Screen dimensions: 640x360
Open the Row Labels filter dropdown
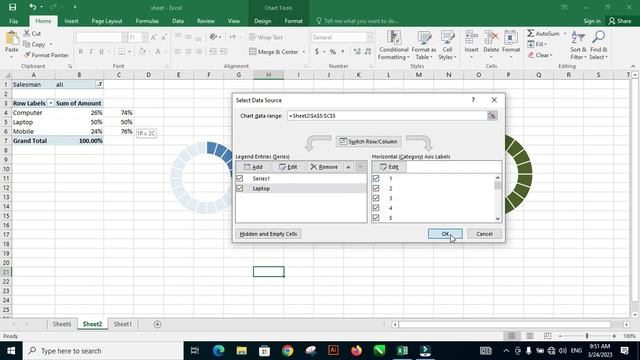pos(51,103)
